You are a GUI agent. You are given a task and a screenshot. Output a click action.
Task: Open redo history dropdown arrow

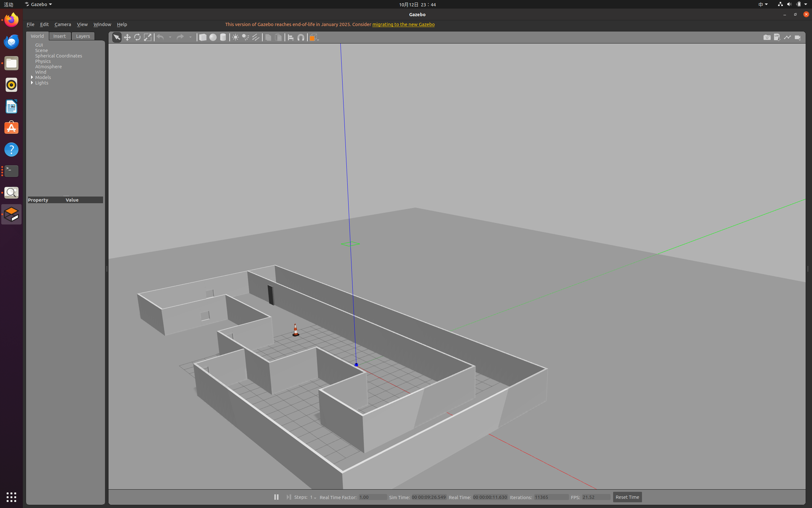190,37
